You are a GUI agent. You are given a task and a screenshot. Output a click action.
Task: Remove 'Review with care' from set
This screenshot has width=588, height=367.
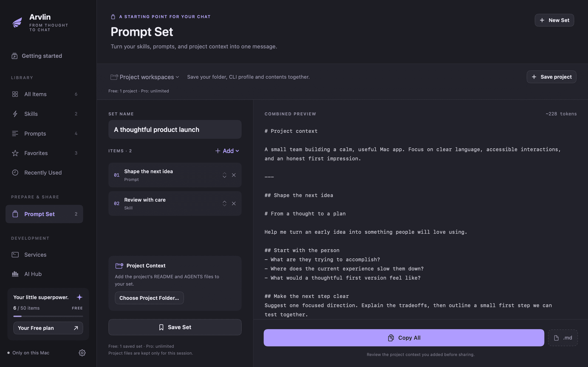pyautogui.click(x=234, y=203)
